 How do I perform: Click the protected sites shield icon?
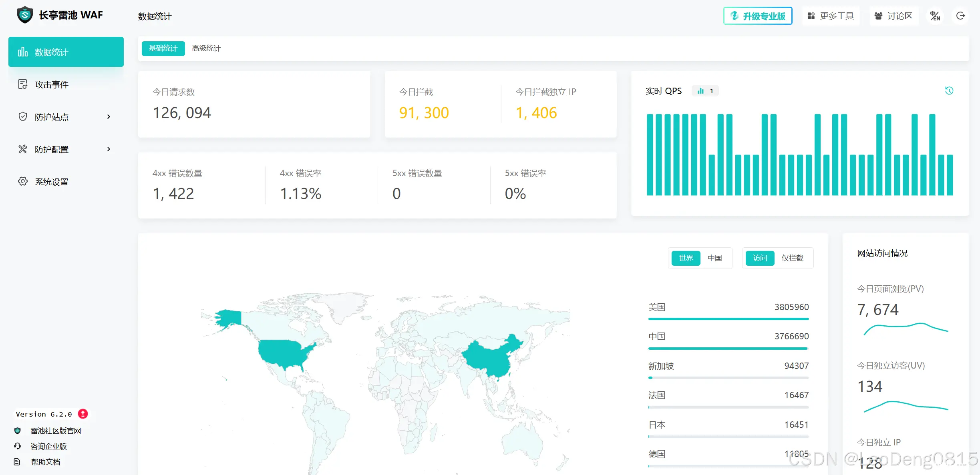point(23,117)
